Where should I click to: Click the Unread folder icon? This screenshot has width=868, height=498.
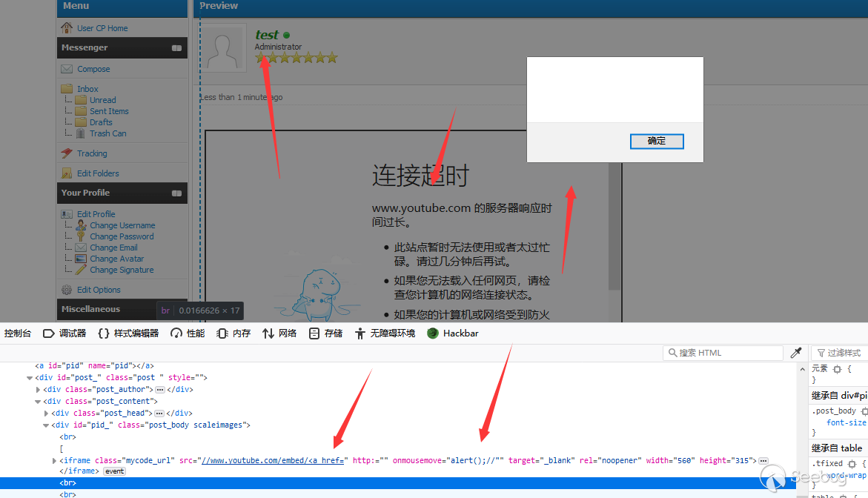(x=81, y=100)
